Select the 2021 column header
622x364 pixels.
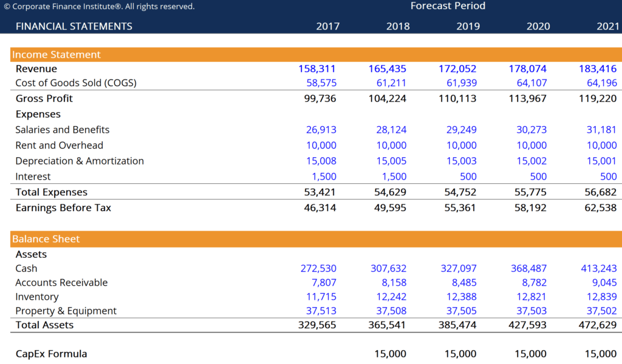608,26
